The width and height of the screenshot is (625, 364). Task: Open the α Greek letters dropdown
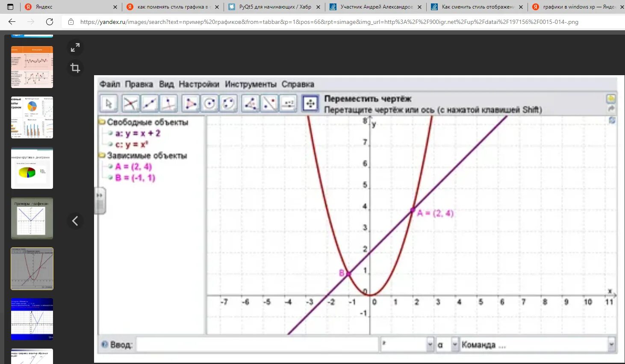pos(455,344)
